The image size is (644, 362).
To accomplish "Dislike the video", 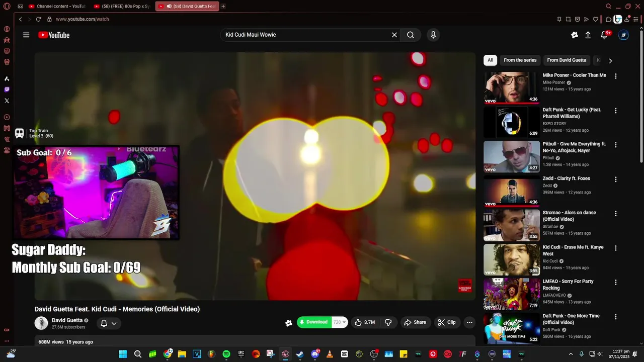I will pyautogui.click(x=388, y=322).
